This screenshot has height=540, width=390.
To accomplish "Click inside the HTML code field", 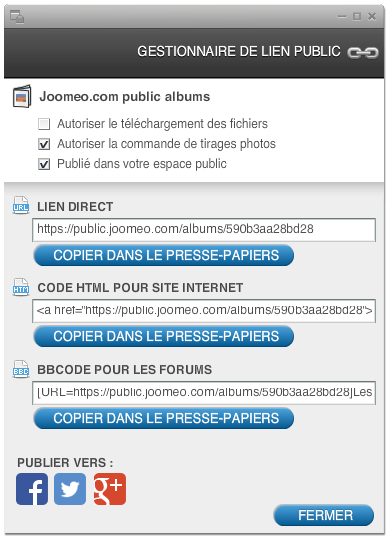I will click(x=204, y=311).
